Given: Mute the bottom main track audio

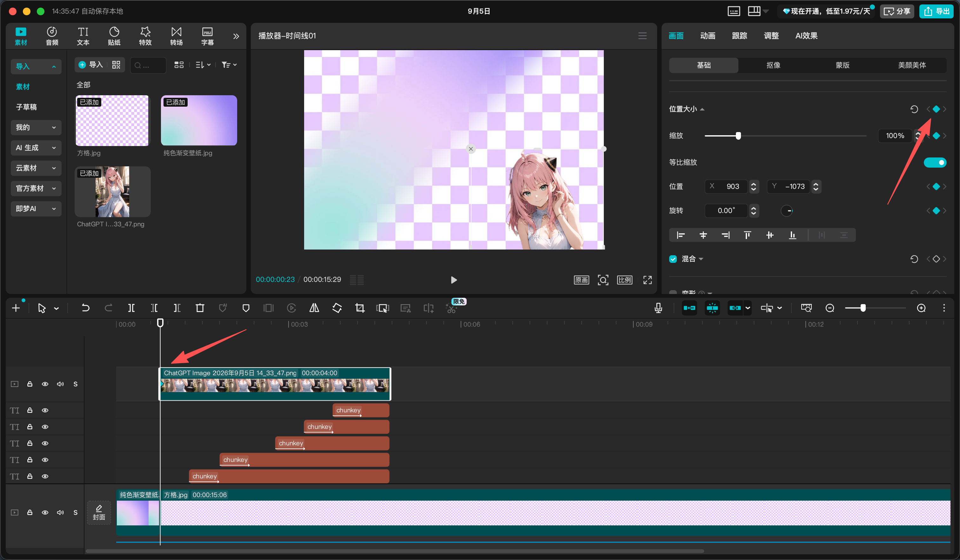Looking at the screenshot, I should [x=60, y=512].
